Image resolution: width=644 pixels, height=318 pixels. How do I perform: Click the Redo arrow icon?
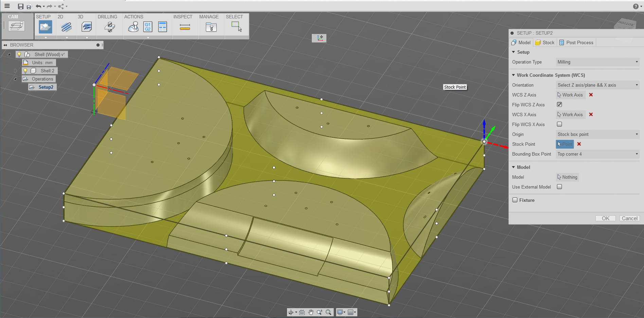tap(49, 6)
